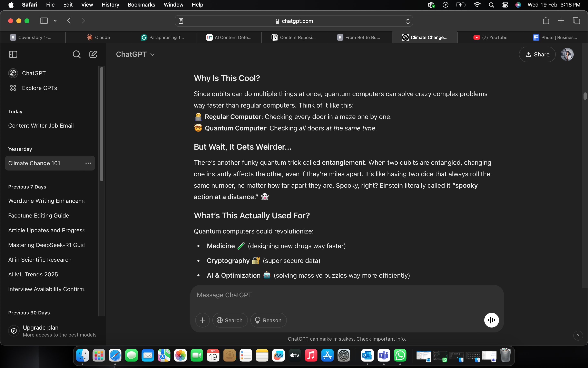Open Freeform from the Dock
Viewport: 588px width, 368px height.
point(278,356)
